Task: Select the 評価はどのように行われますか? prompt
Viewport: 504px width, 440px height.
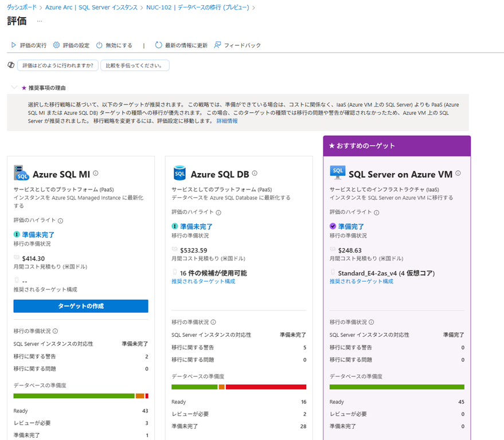Action: coord(57,65)
